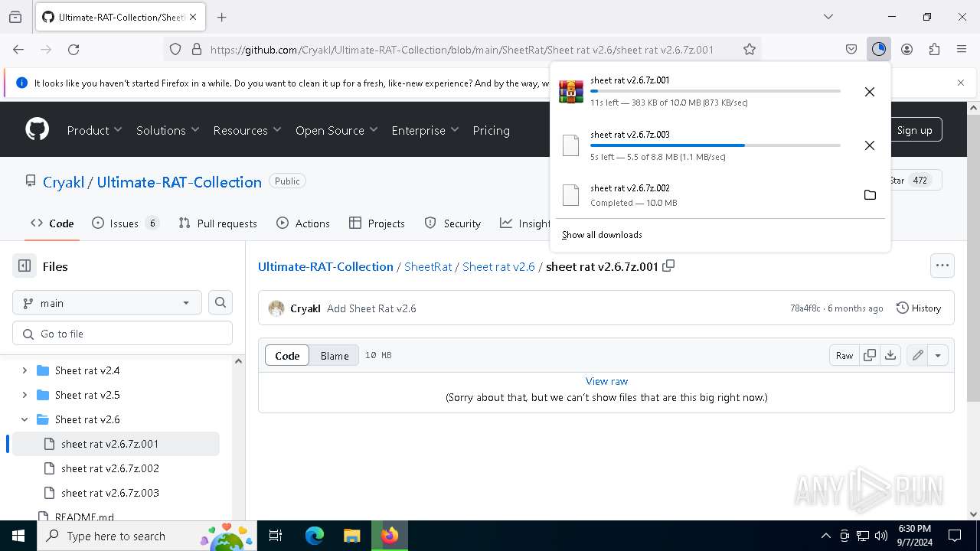The height and width of the screenshot is (551, 980).
Task: Open the main branch selector dropdown
Action: [x=107, y=303]
